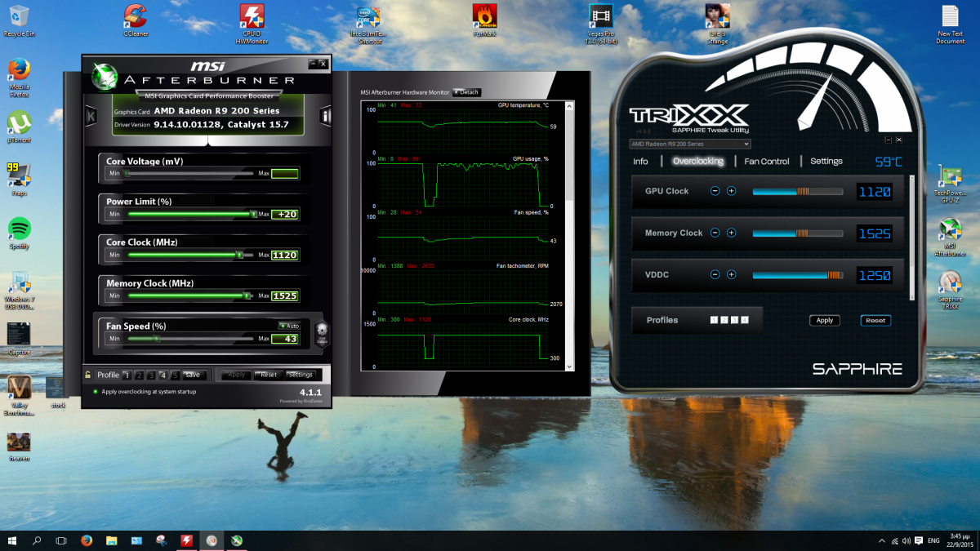
Task: Open the Recycle Bin desktop icon
Action: tap(19, 20)
